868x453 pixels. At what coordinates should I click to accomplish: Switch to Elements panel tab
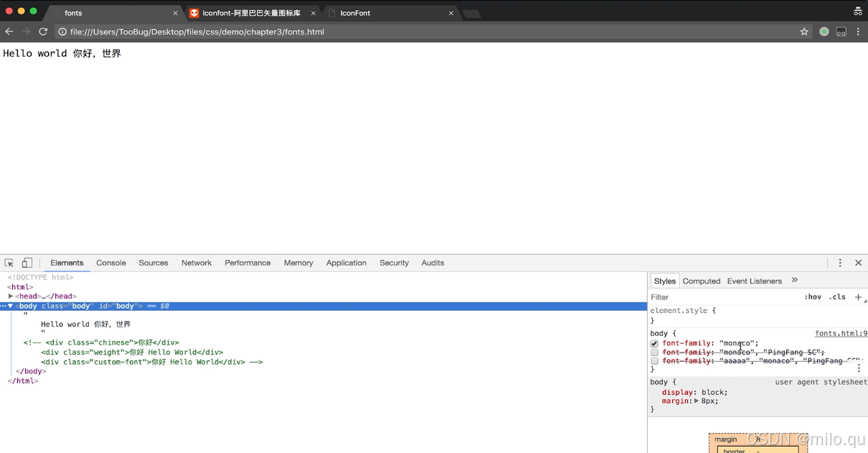(x=67, y=263)
